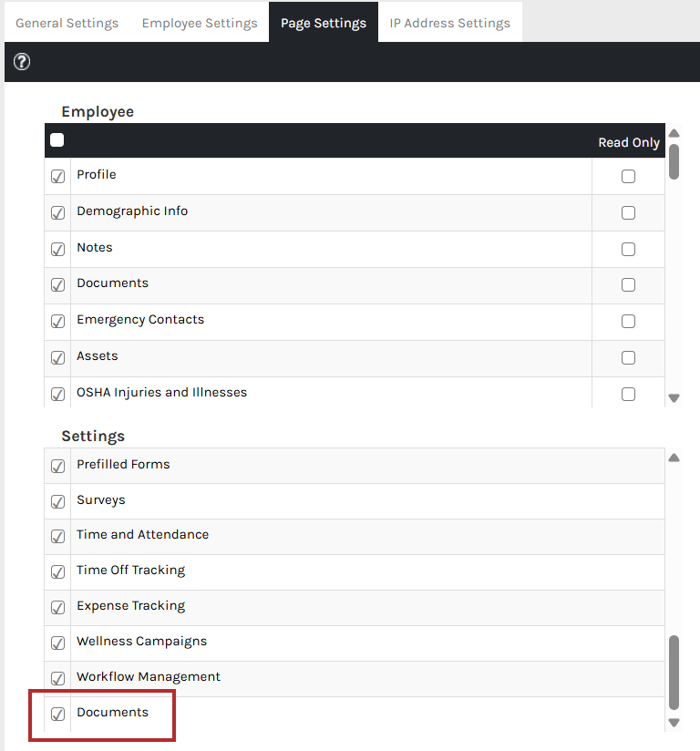
Task: Uncheck the Workflow Management checkbox
Action: [x=58, y=678]
